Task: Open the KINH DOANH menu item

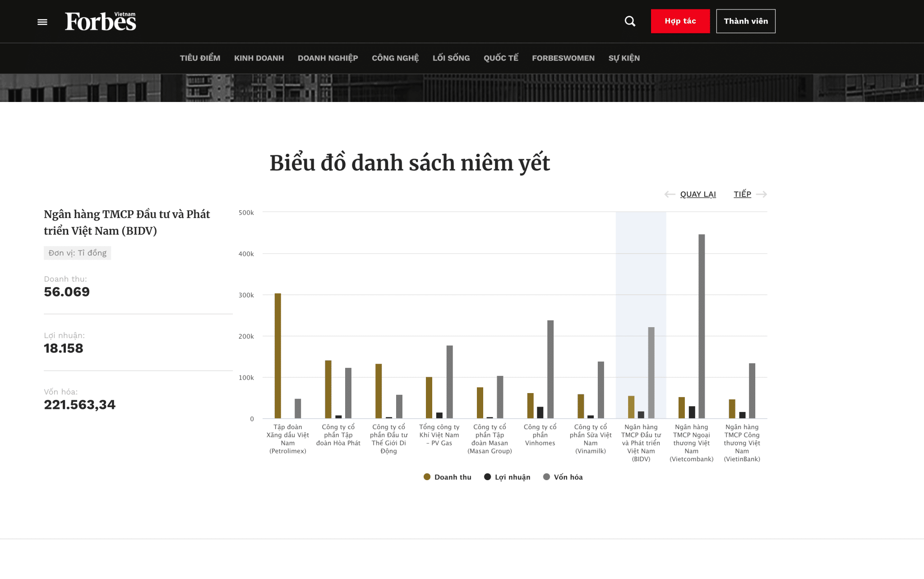Action: [x=259, y=58]
